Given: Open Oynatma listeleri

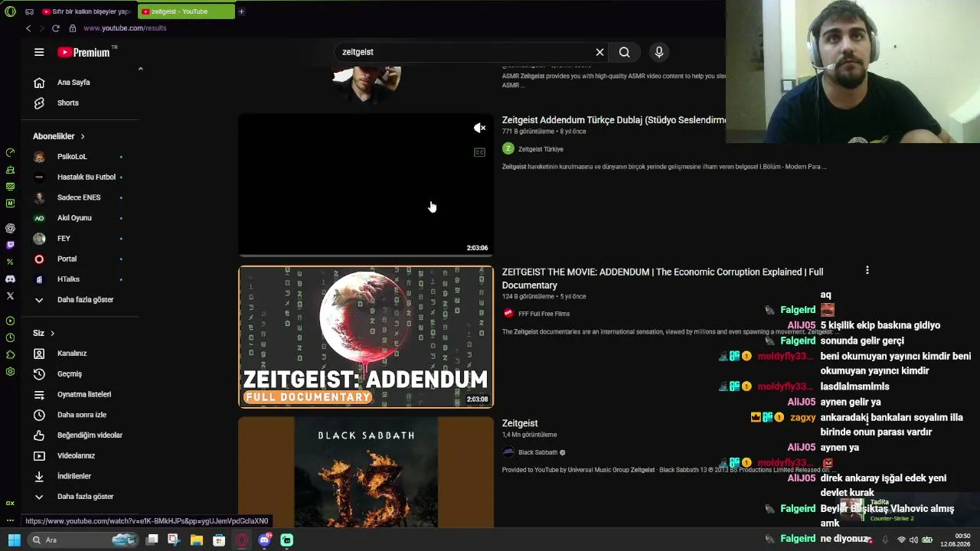Looking at the screenshot, I should [84, 394].
